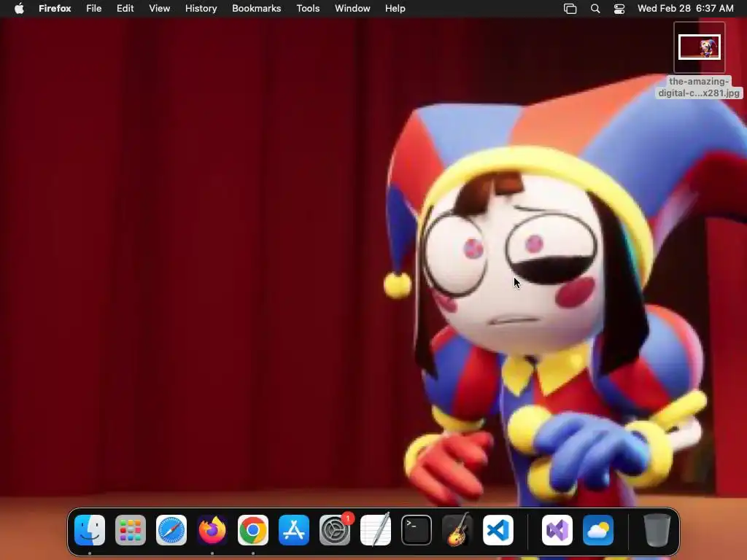Open the File menu
This screenshot has width=747, height=560.
pyautogui.click(x=94, y=9)
